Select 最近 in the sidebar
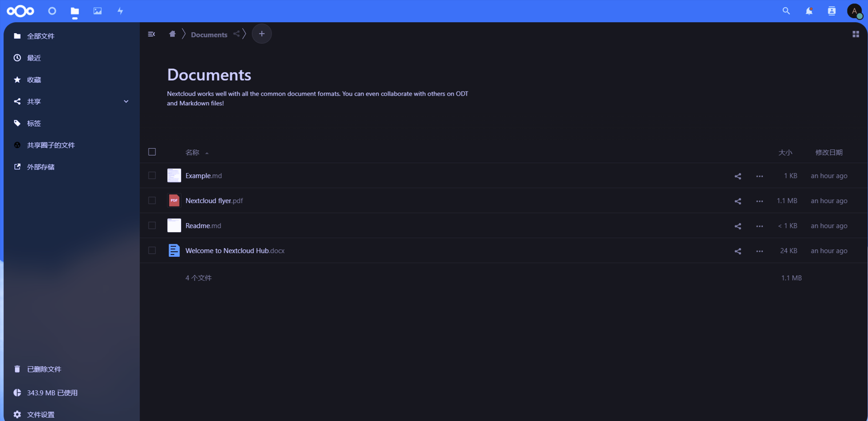 click(34, 58)
